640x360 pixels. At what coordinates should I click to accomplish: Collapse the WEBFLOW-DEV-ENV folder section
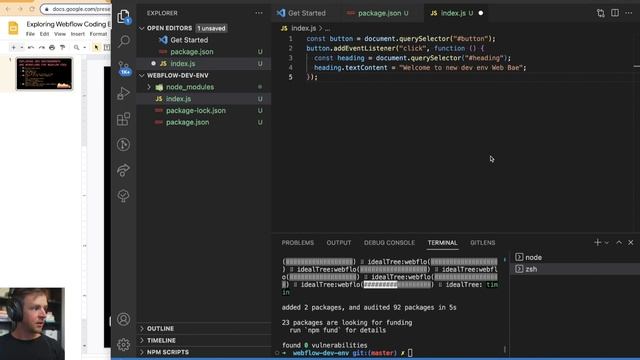[x=142, y=76]
